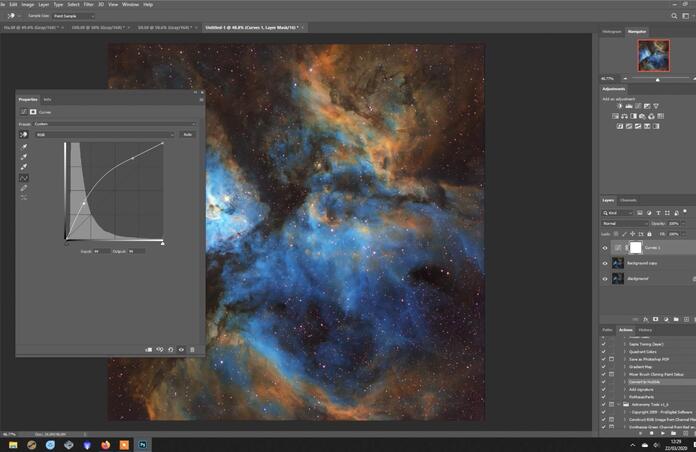Switch to the Info tab in Properties

[47, 99]
